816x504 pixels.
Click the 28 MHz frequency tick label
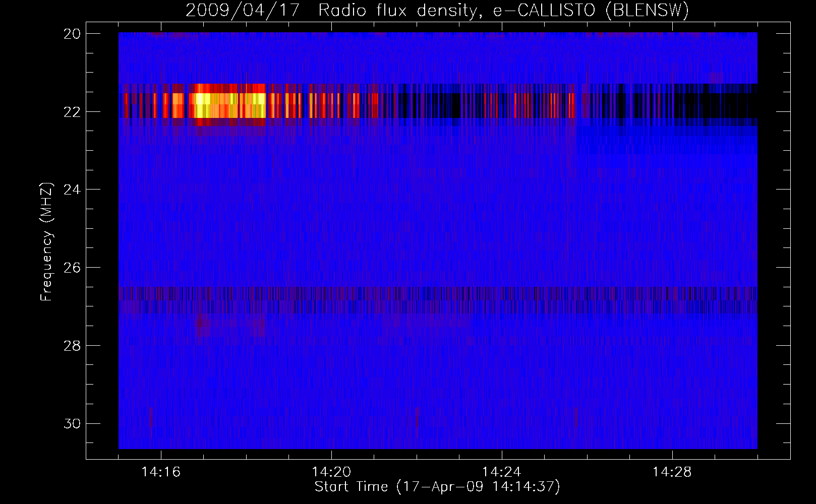tap(72, 346)
